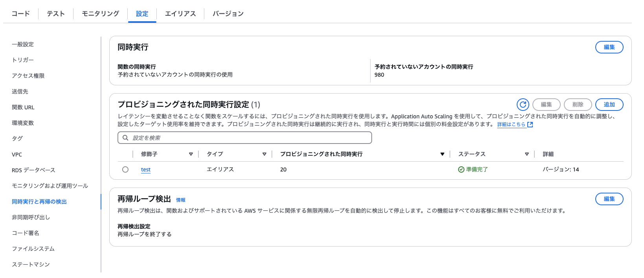Open アクセス権限 in the sidebar
Image resolution: width=644 pixels, height=278 pixels.
click(x=28, y=76)
